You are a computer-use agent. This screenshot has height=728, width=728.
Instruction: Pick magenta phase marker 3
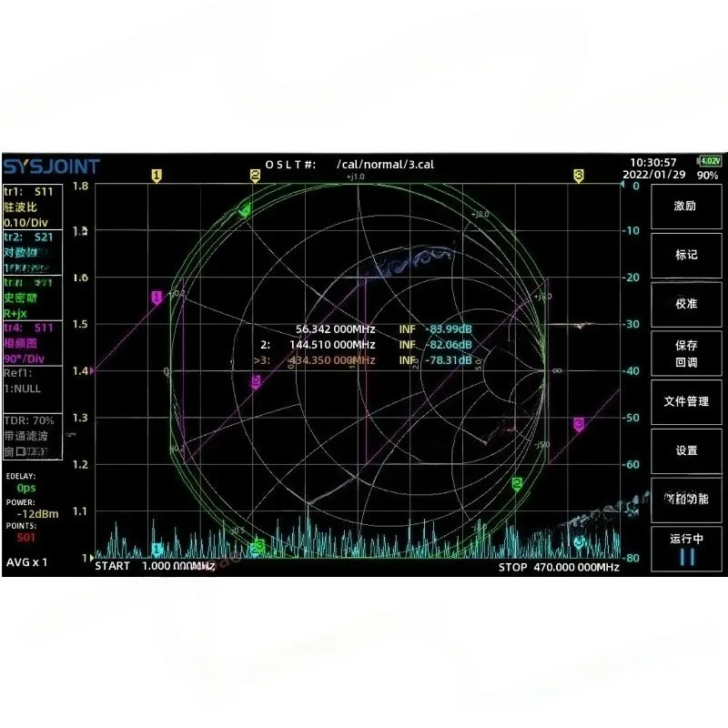(x=579, y=424)
